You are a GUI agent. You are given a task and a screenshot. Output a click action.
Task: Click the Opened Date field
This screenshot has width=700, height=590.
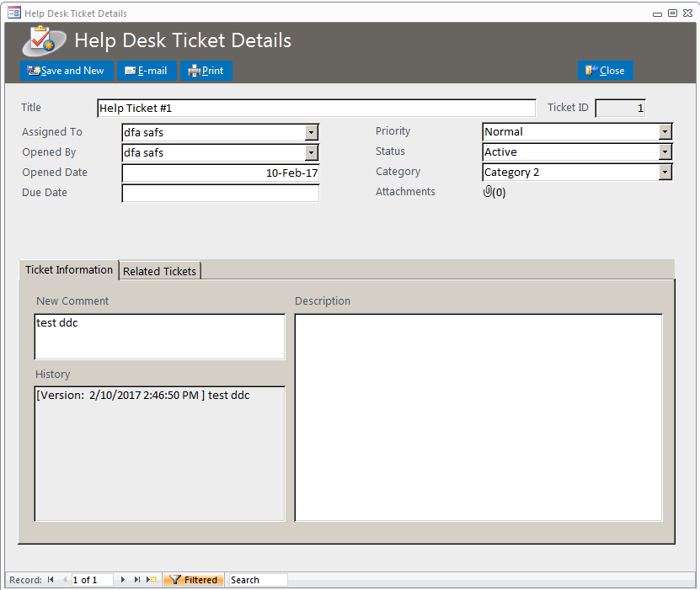[x=221, y=173]
